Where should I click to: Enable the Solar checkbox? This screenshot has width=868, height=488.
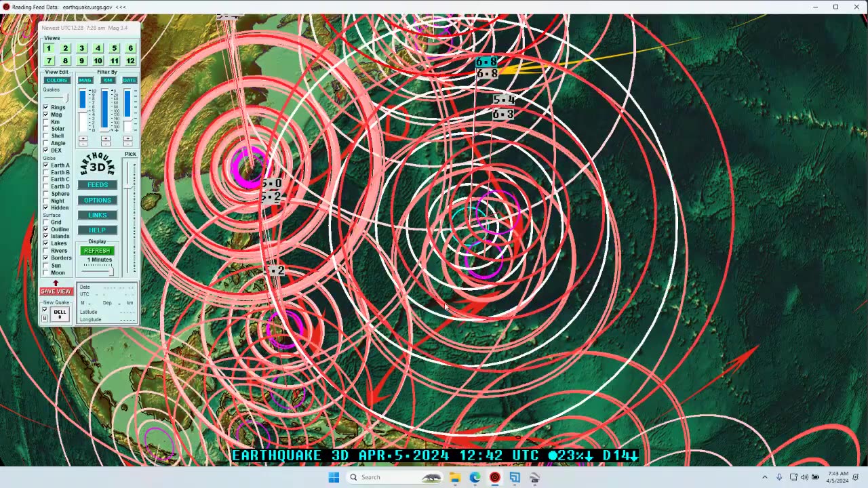click(46, 129)
